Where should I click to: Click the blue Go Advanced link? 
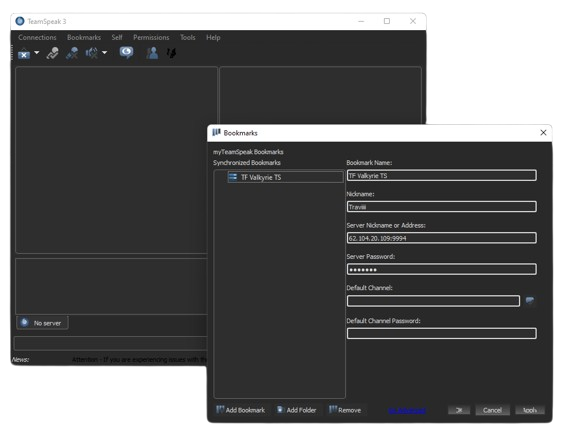coord(407,410)
